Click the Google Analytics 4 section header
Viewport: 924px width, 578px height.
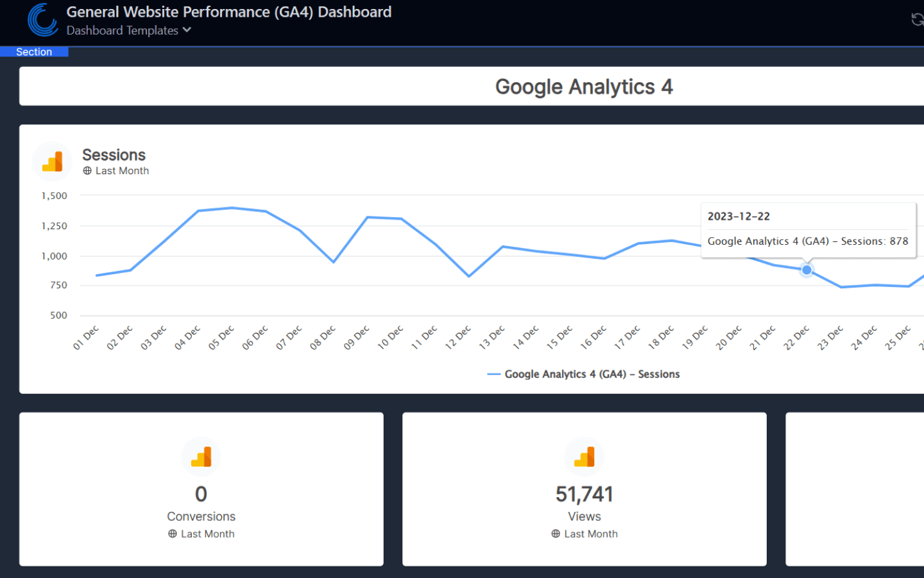[584, 86]
